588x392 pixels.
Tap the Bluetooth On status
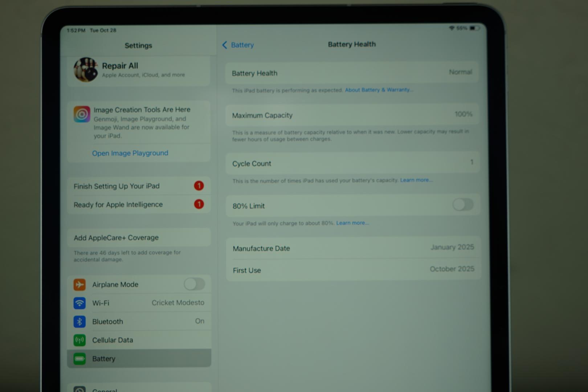pyautogui.click(x=200, y=321)
